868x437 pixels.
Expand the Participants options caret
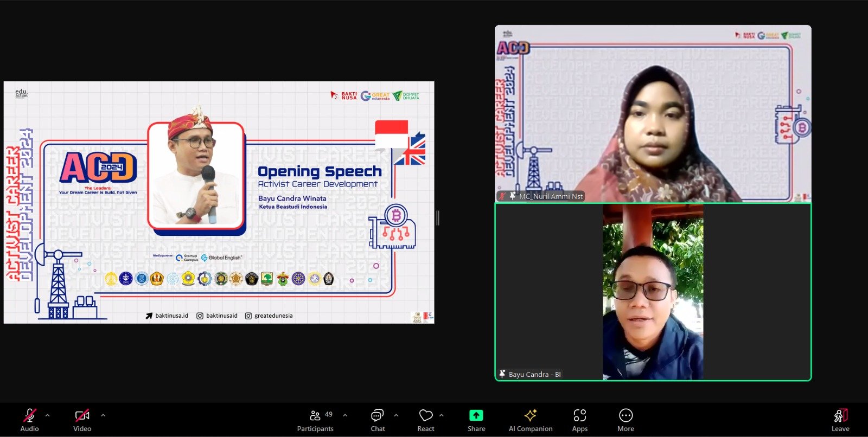point(345,415)
